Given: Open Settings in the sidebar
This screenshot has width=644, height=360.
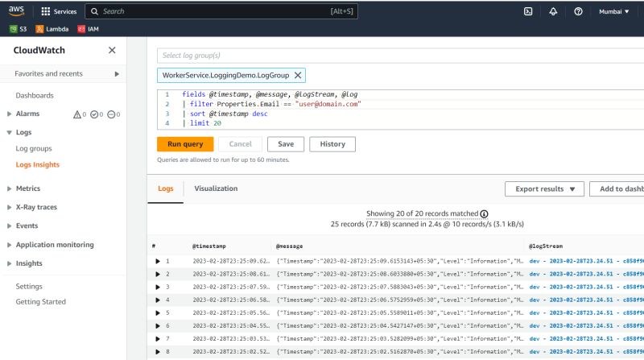Looking at the screenshot, I should (29, 287).
